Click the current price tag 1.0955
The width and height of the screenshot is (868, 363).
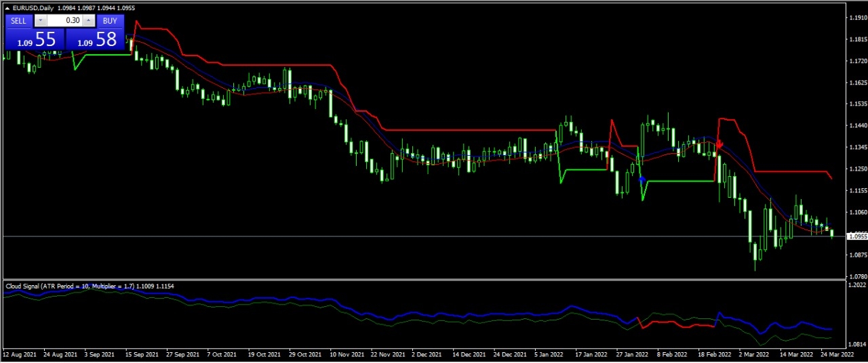pos(857,236)
